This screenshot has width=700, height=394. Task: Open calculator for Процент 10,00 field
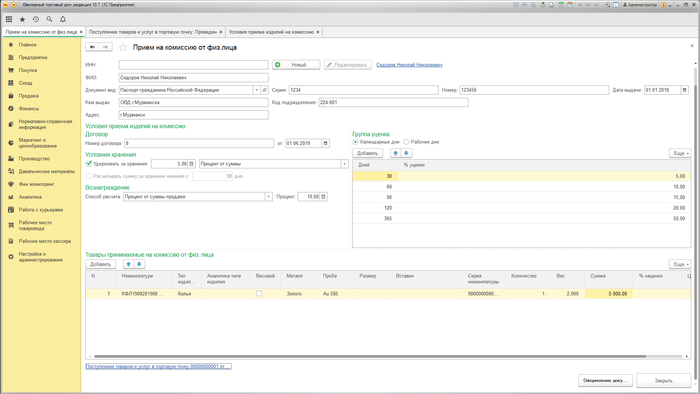click(x=323, y=196)
